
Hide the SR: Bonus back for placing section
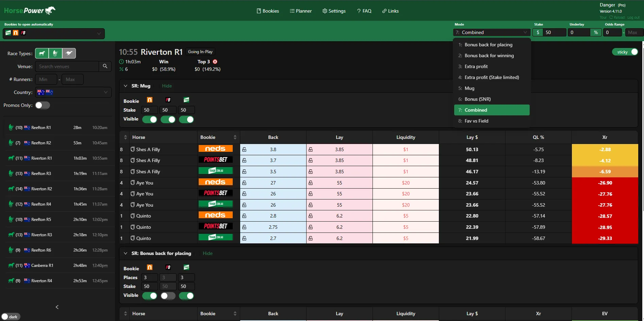pos(208,253)
